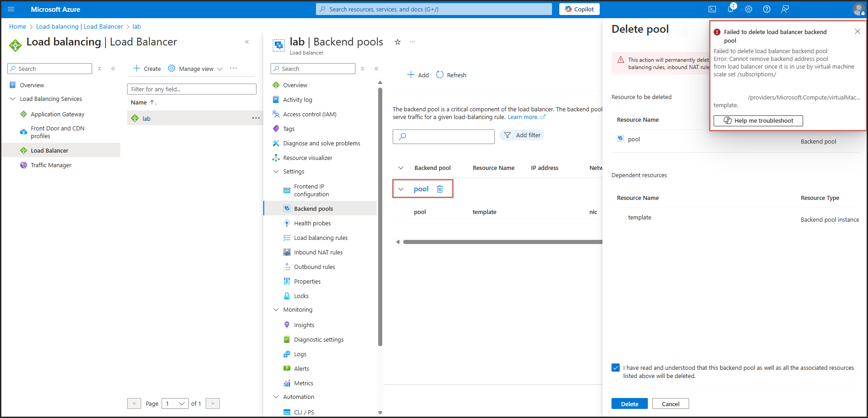Screen dimensions: 868x418
Task: Collapse the pool row chevron
Action: (401, 189)
